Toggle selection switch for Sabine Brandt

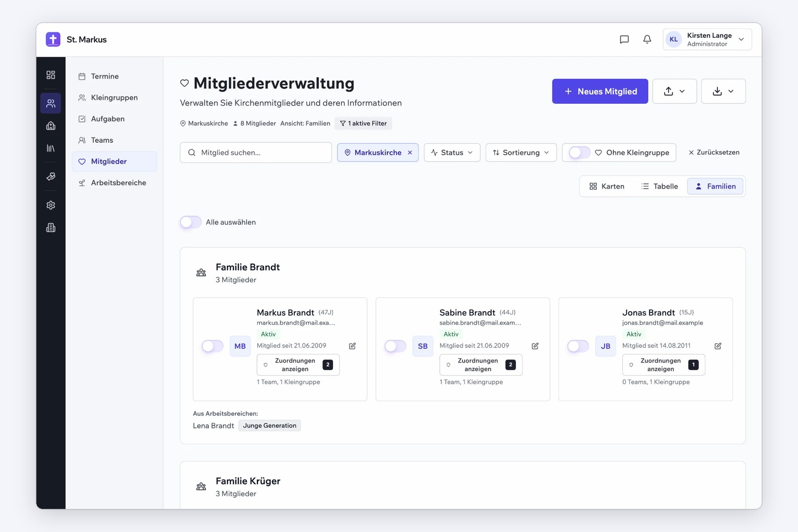(x=395, y=346)
